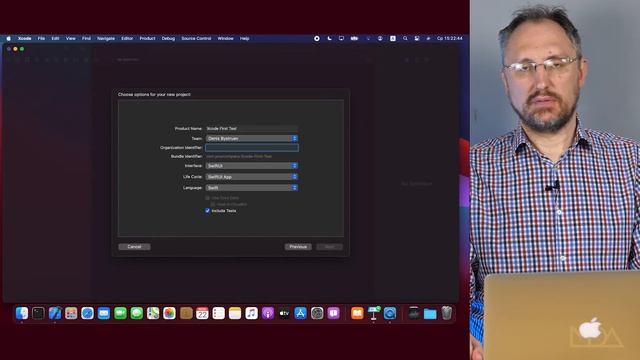The height and width of the screenshot is (360, 640).
Task: Open the Debug menu
Action: coord(168,38)
